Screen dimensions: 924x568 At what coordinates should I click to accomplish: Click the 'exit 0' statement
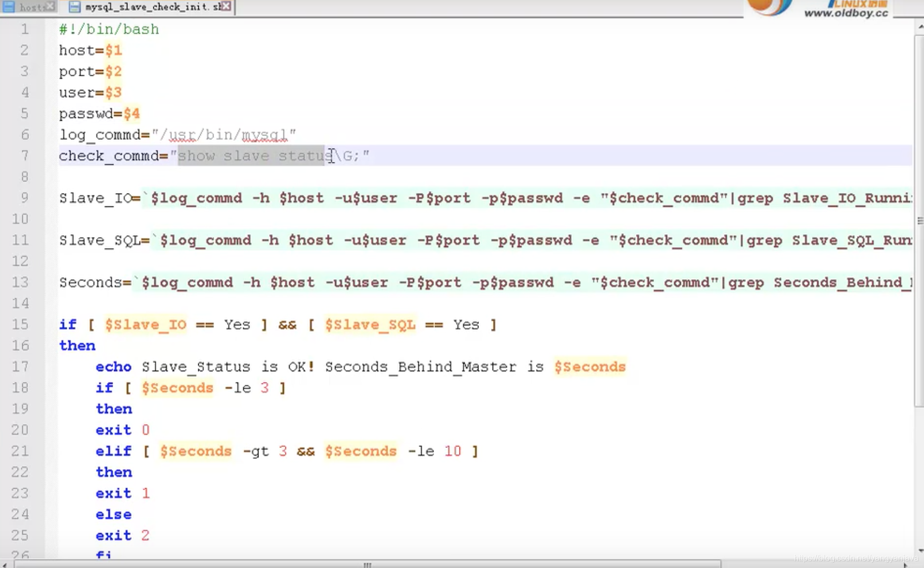[123, 430]
